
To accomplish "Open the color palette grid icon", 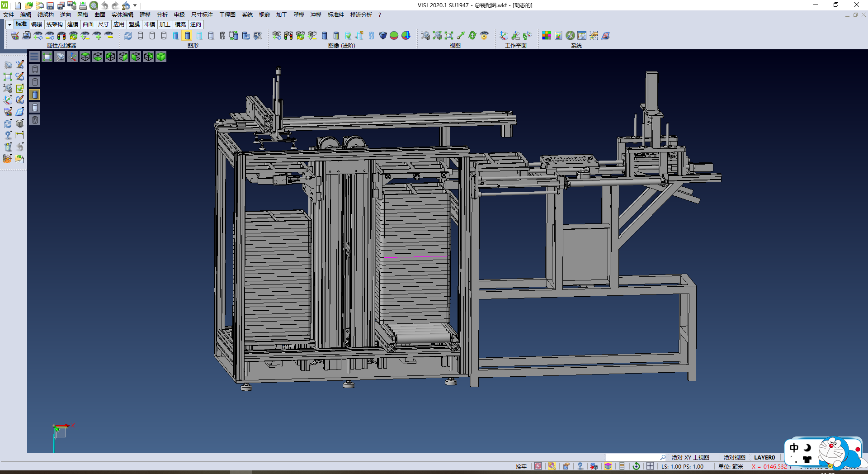I will [x=547, y=36].
